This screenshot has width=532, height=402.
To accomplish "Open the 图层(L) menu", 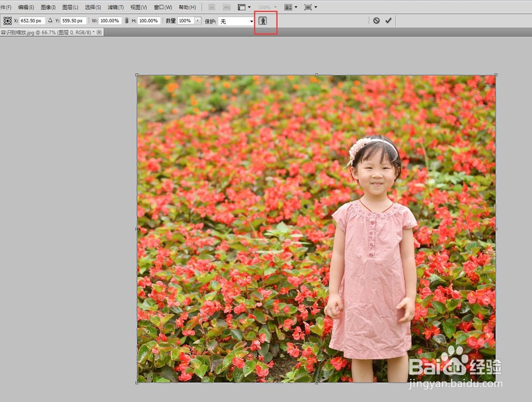I will pos(70,7).
